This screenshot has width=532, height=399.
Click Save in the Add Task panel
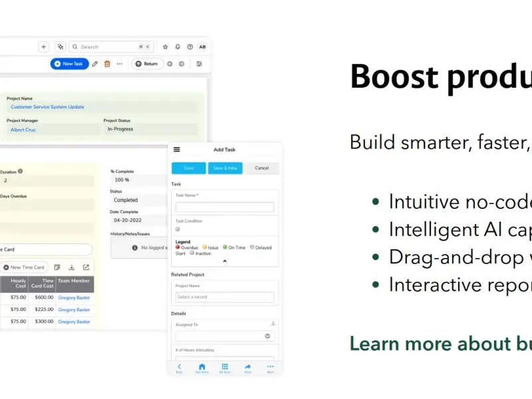(x=189, y=168)
